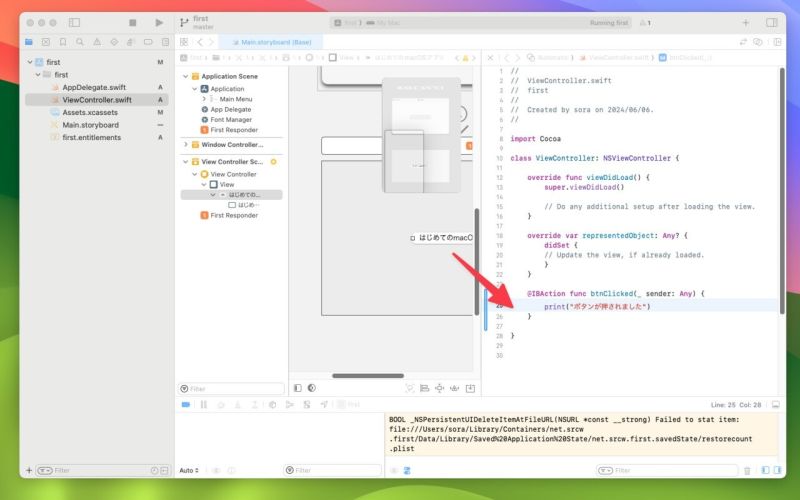Collapse the View outline item

click(204, 184)
